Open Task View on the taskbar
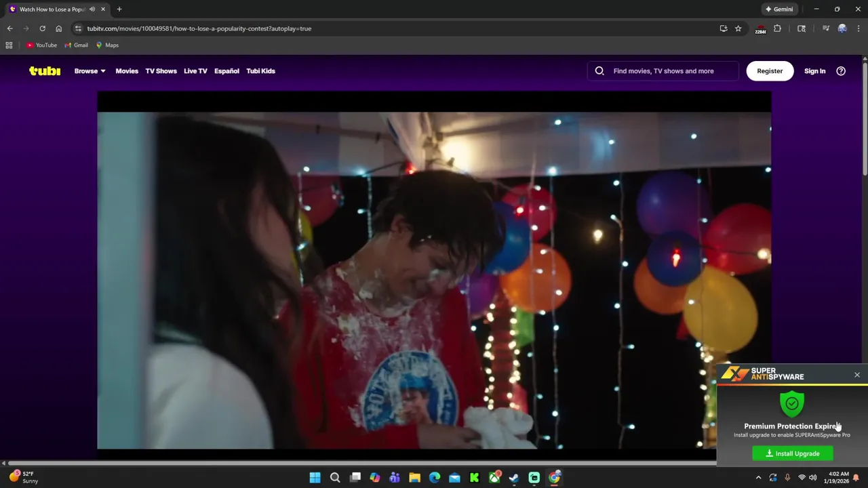Image resolution: width=868 pixels, height=488 pixels. click(x=355, y=478)
